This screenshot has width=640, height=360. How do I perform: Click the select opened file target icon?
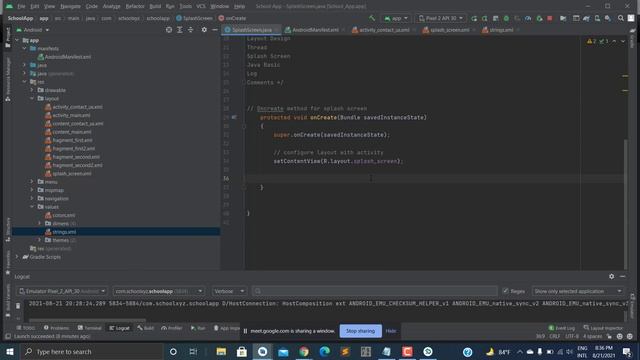[169, 30]
